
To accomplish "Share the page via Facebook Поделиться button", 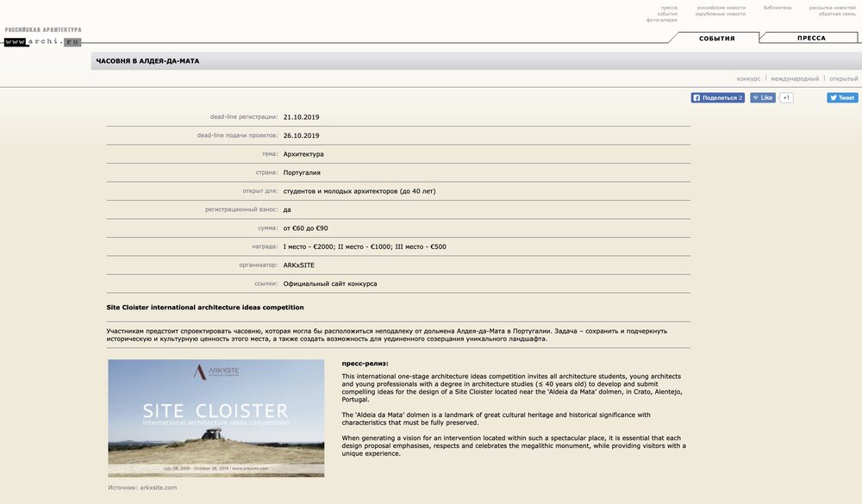I will (717, 98).
